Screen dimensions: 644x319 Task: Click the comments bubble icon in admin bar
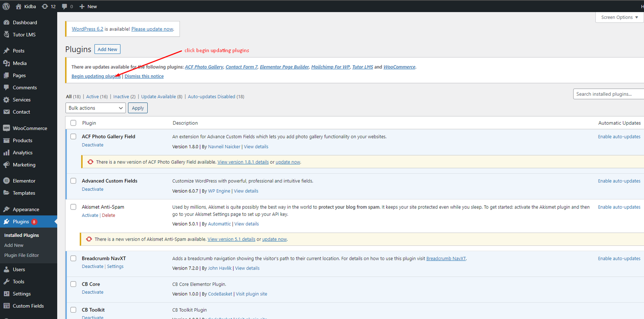tap(64, 6)
